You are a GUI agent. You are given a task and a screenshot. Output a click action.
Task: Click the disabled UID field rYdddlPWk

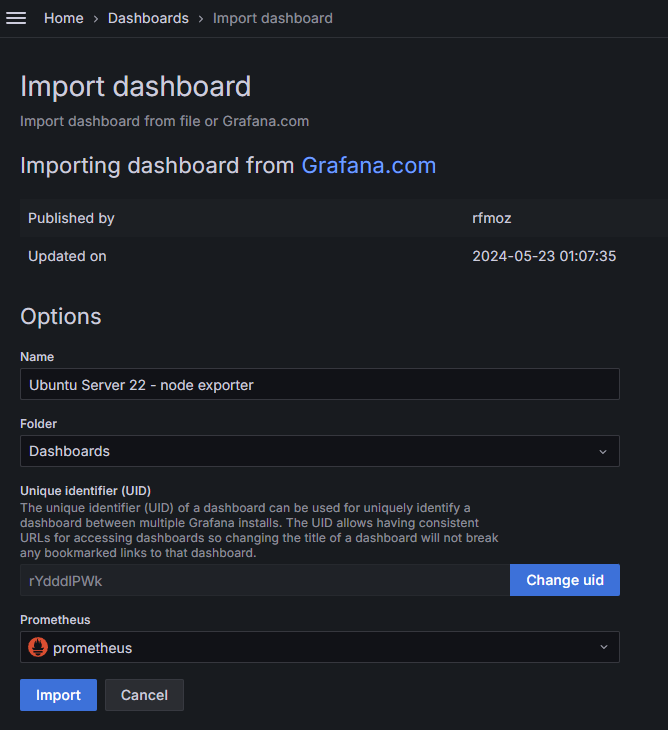265,581
